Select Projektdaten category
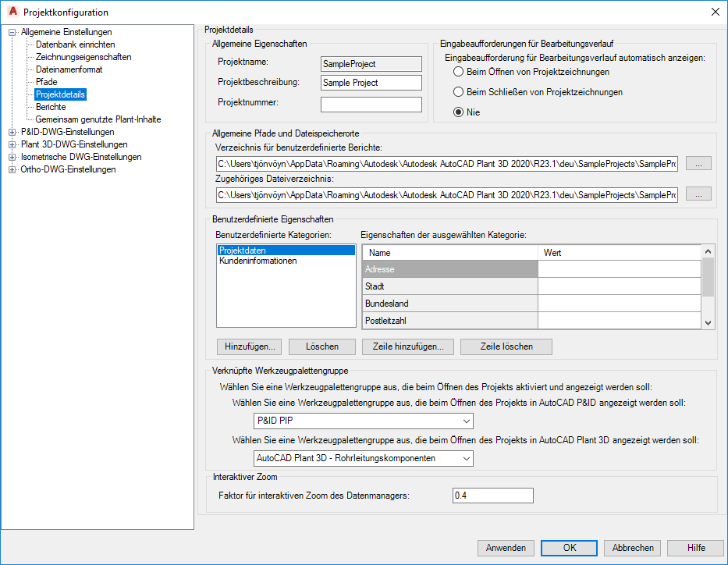The image size is (728, 565). [286, 251]
